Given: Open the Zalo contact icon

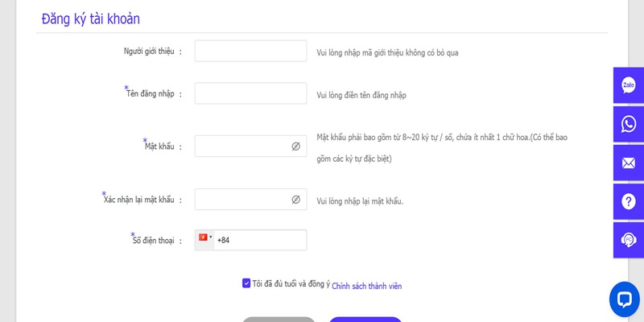Looking at the screenshot, I should [629, 85].
